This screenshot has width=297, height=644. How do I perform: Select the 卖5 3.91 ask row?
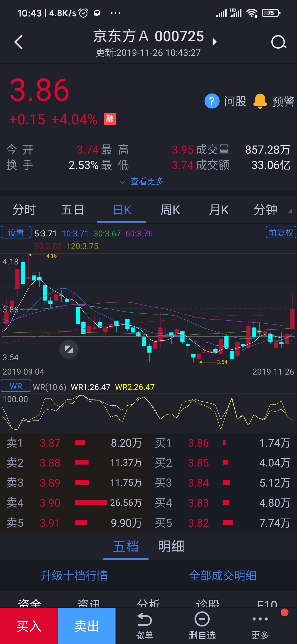coord(74,523)
